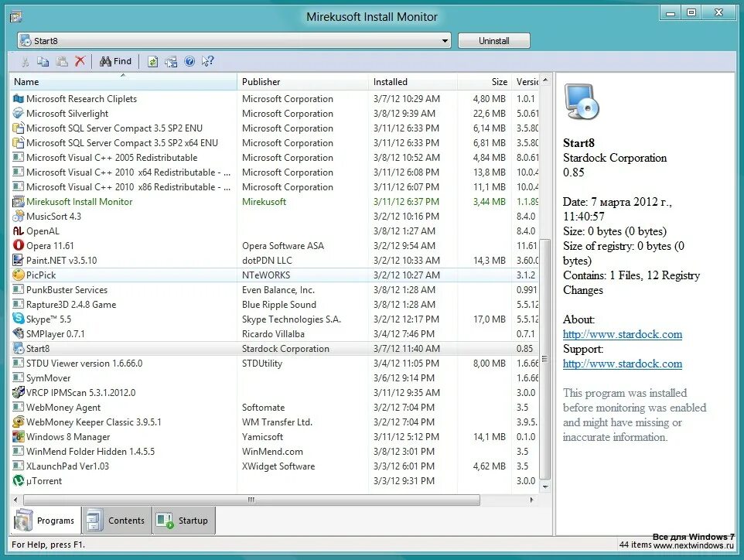
Task: Click the PicPick program icon
Action: 18,275
